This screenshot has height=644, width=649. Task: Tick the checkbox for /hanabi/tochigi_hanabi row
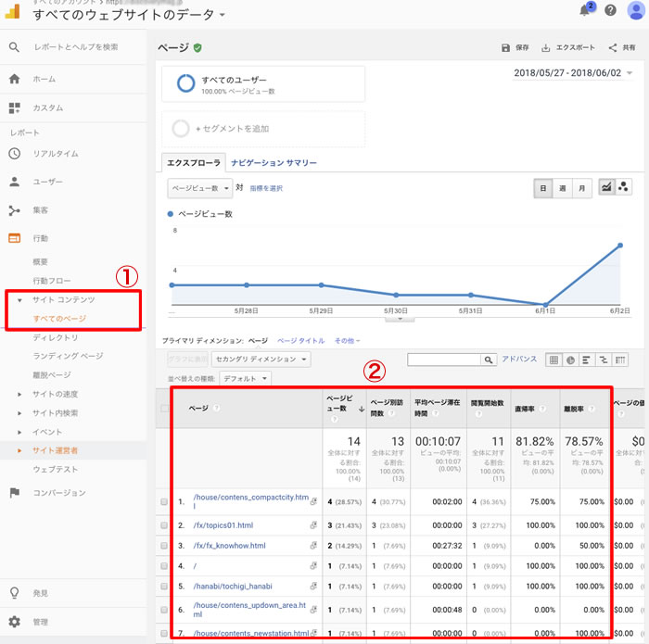click(x=164, y=587)
